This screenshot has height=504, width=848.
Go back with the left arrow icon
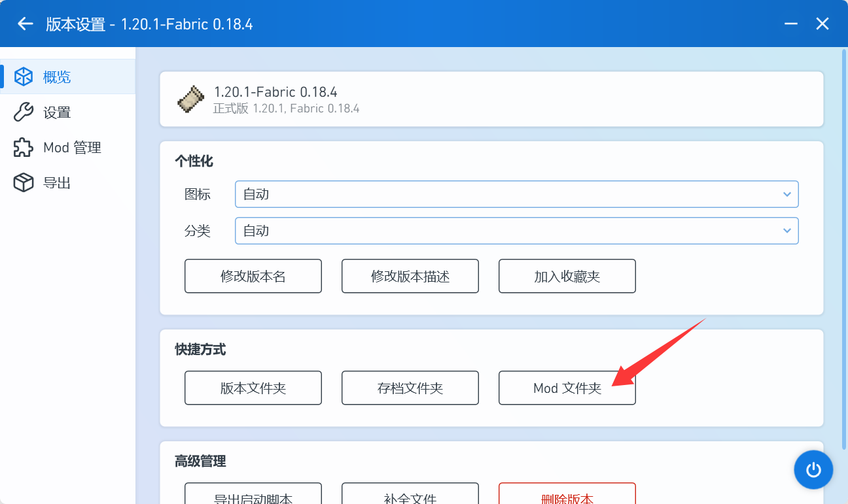(25, 24)
